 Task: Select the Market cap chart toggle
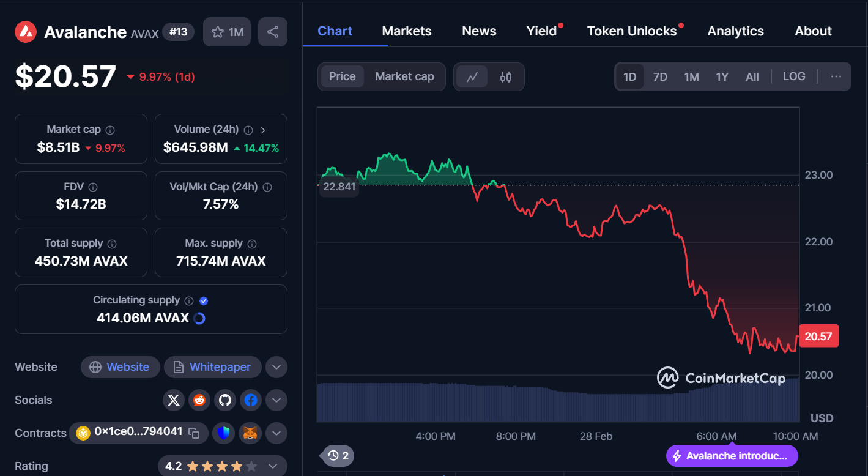tap(404, 76)
